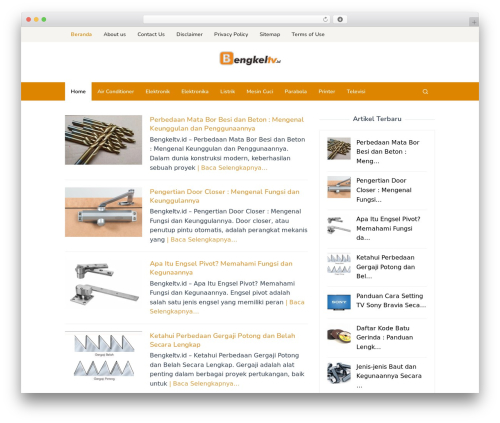Image resolution: width=500 pixels, height=423 pixels.
Task: Open the Mesin Cuci category
Action: tap(260, 91)
